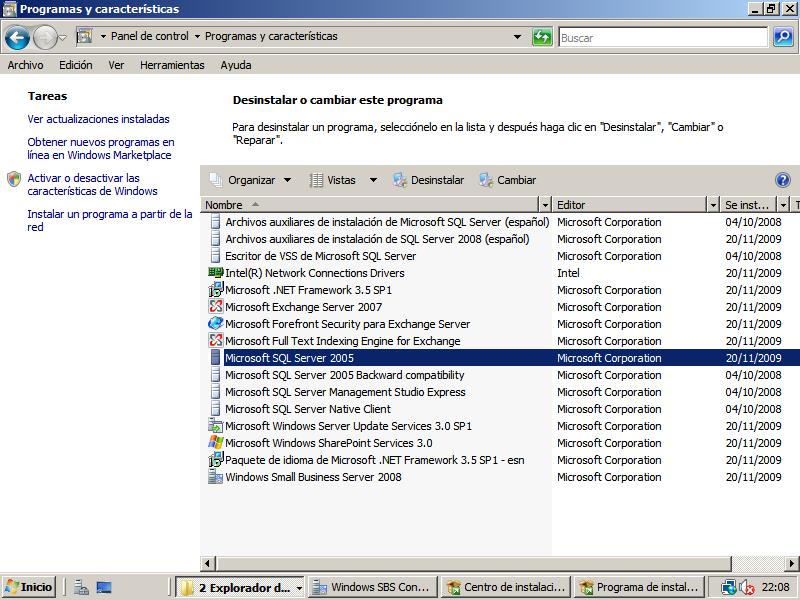Click Instalar un programa a partir de la red
The image size is (800, 600).
coord(110,220)
